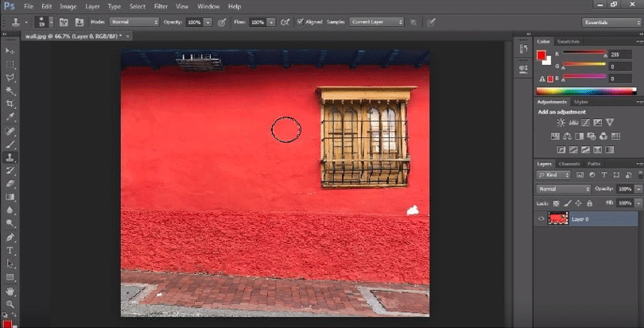Open the layer blend mode dropdown
This screenshot has height=328, width=644.
564,189
